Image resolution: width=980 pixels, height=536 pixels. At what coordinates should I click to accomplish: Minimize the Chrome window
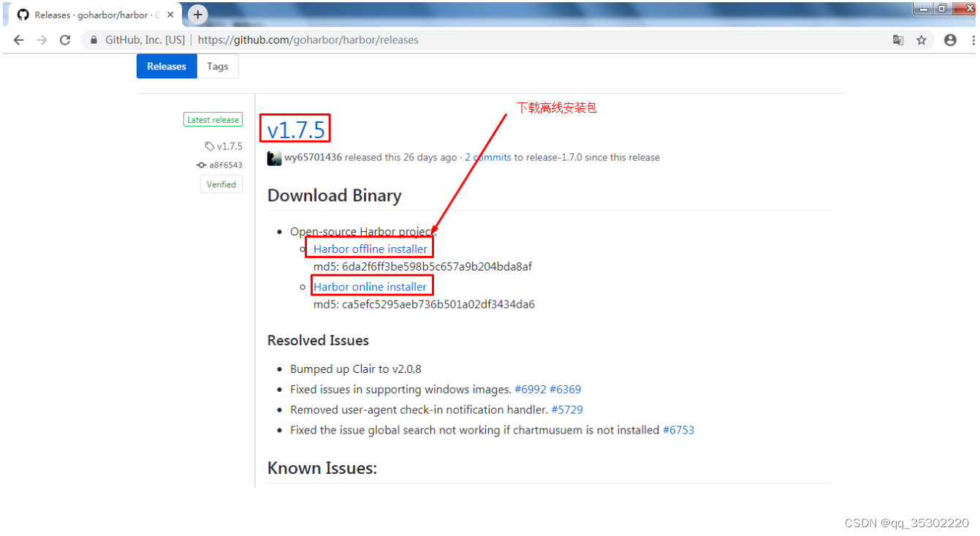click(x=924, y=9)
